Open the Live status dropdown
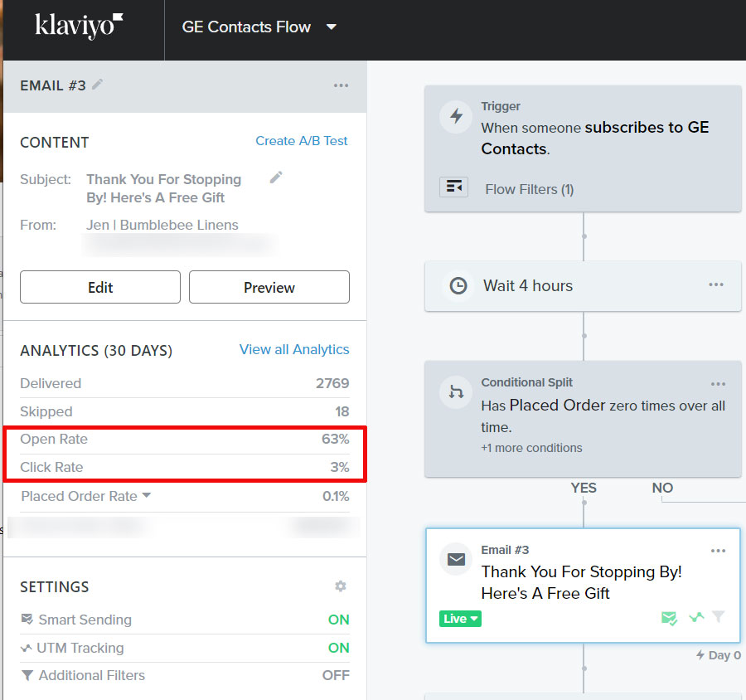This screenshot has width=746, height=700. (x=462, y=619)
